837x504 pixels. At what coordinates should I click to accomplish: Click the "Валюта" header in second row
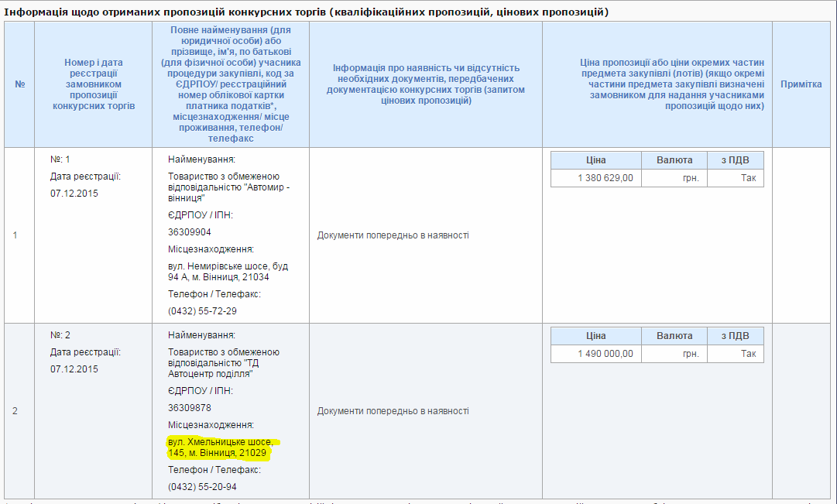[x=674, y=336]
